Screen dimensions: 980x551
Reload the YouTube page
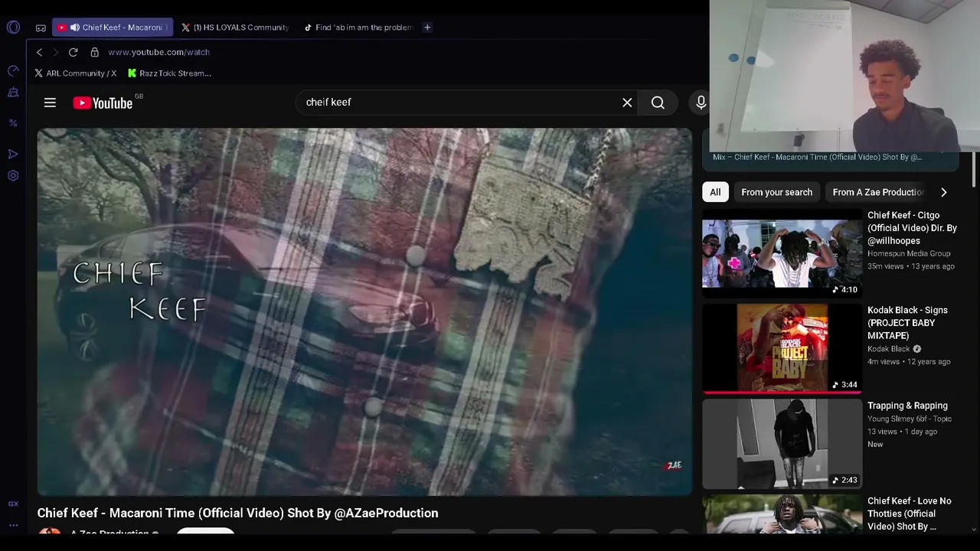pyautogui.click(x=73, y=52)
